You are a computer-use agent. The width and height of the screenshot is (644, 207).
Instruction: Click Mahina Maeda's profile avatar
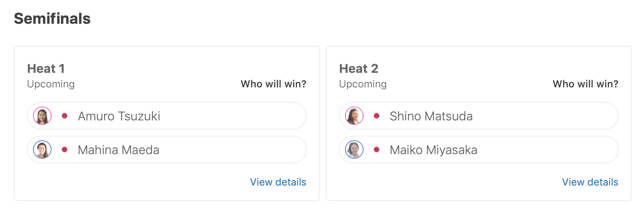tap(42, 149)
